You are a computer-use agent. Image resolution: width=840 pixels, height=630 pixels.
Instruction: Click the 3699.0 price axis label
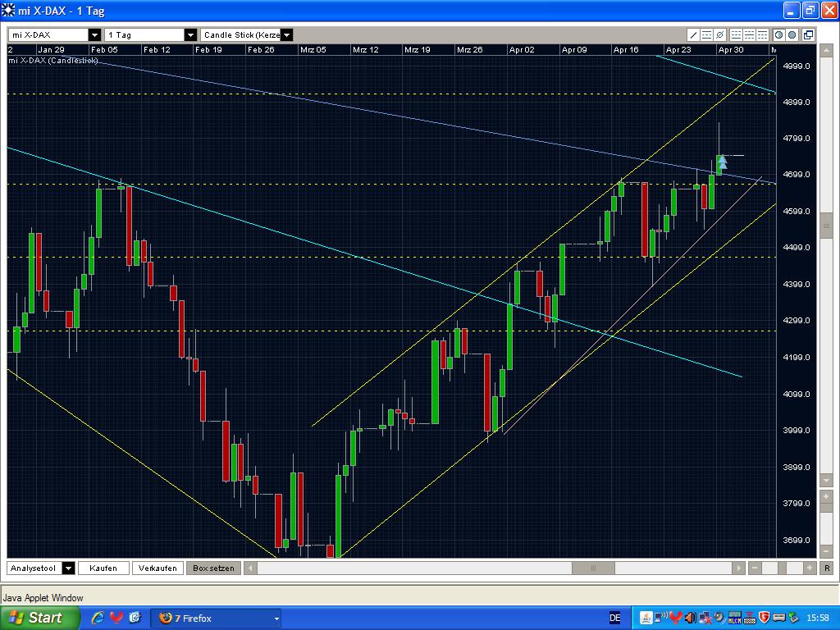coord(797,540)
